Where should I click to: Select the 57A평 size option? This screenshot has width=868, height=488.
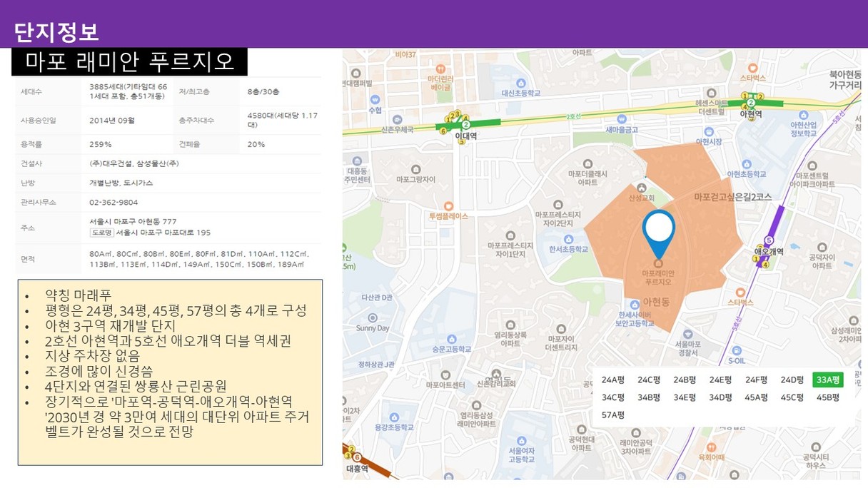[613, 415]
